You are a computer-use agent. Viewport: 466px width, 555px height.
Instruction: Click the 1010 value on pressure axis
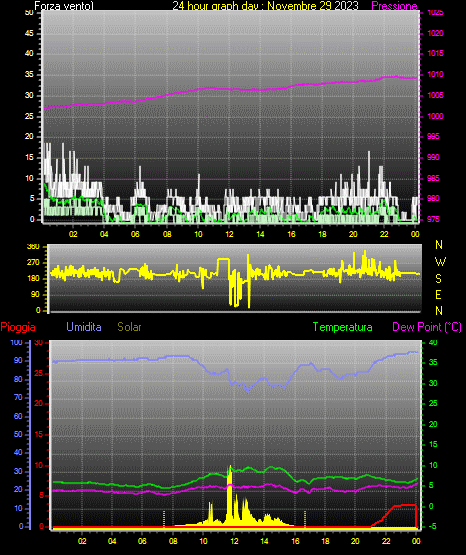[435, 74]
